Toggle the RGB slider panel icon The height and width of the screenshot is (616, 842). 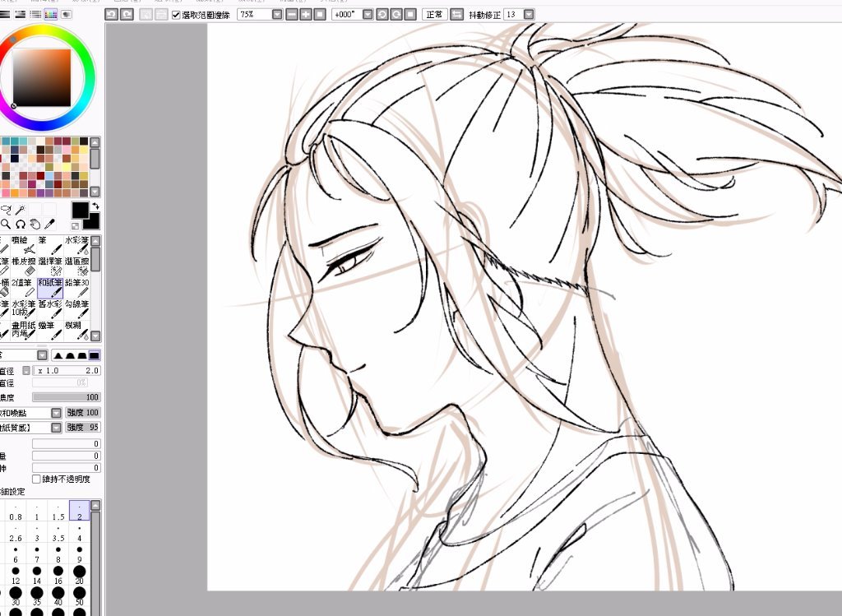[4, 15]
